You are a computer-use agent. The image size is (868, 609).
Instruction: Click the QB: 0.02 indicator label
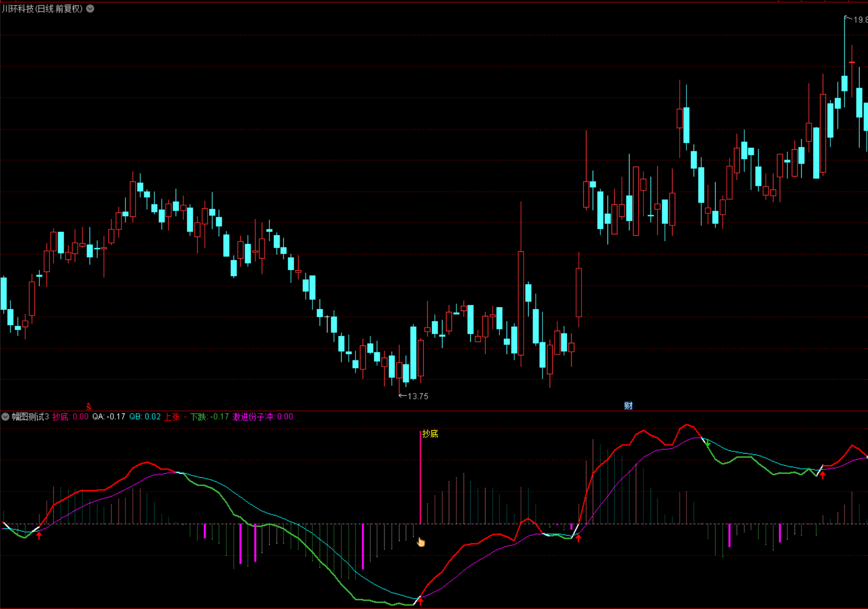[x=145, y=417]
